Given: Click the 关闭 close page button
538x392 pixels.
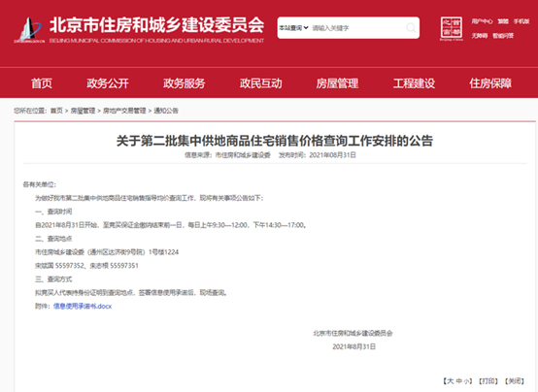Looking at the screenshot, I should click(515, 381).
